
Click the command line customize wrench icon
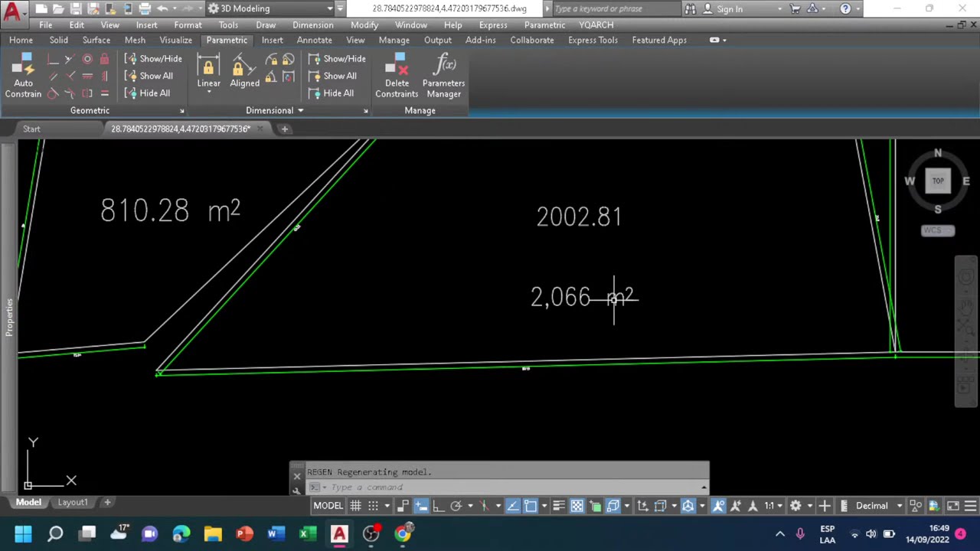click(297, 489)
